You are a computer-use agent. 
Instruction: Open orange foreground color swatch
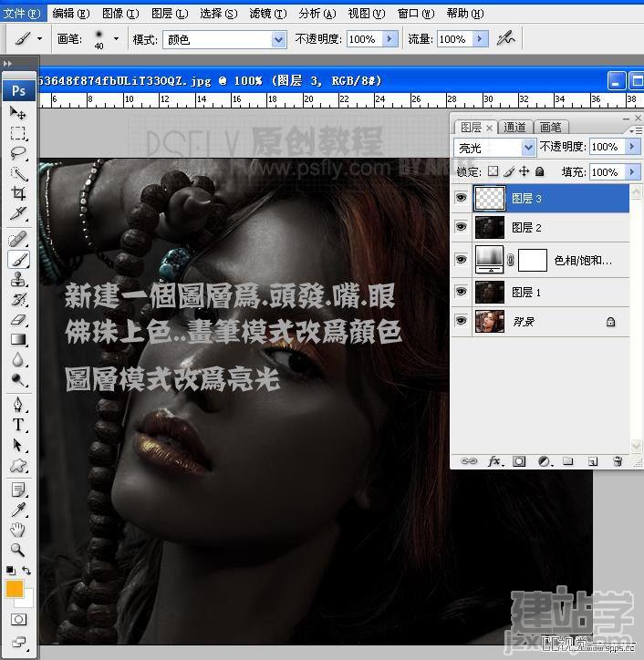pos(15,589)
